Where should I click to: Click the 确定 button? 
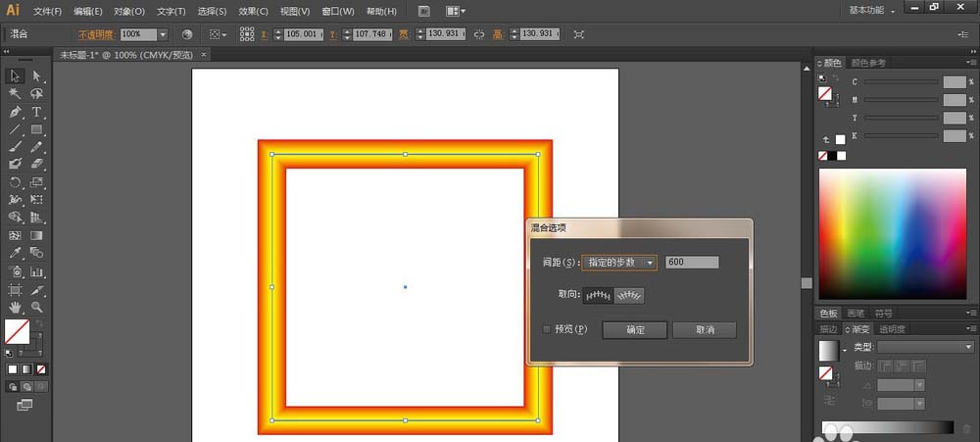635,330
